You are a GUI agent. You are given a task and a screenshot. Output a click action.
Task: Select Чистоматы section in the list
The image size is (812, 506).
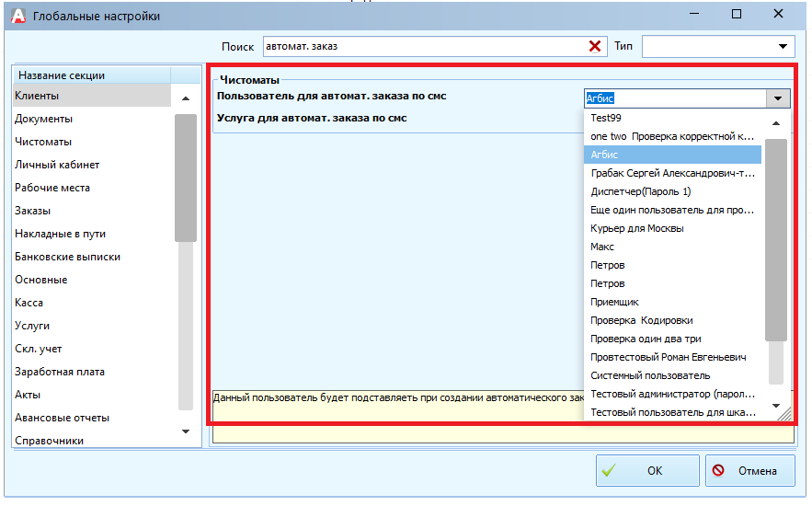(x=92, y=142)
